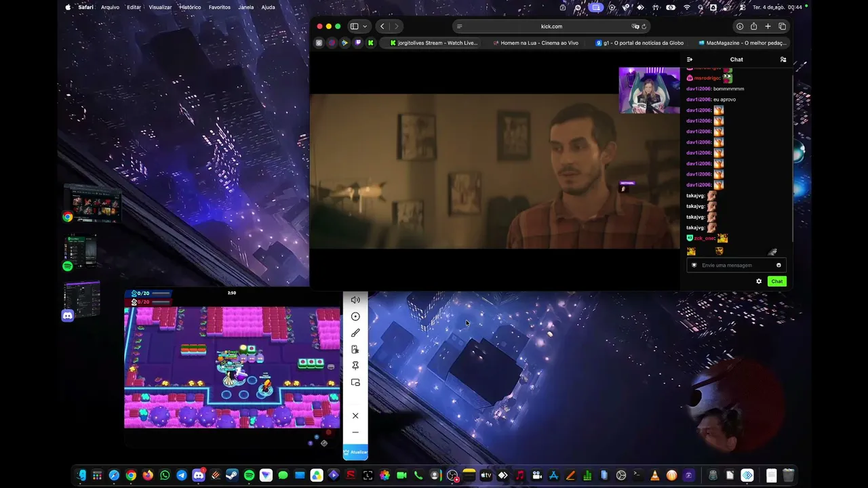Viewport: 868px width, 488px height.
Task: Open the Histórico menu
Action: click(190, 7)
